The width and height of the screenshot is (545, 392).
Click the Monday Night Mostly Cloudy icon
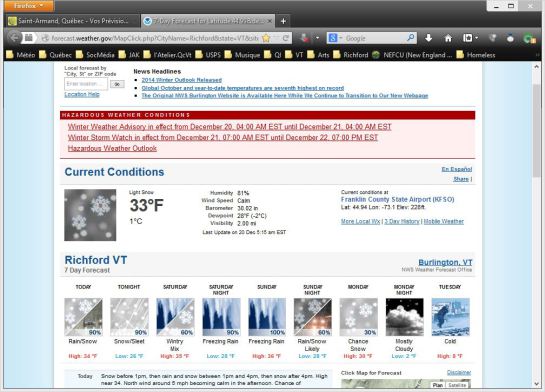[x=404, y=317]
